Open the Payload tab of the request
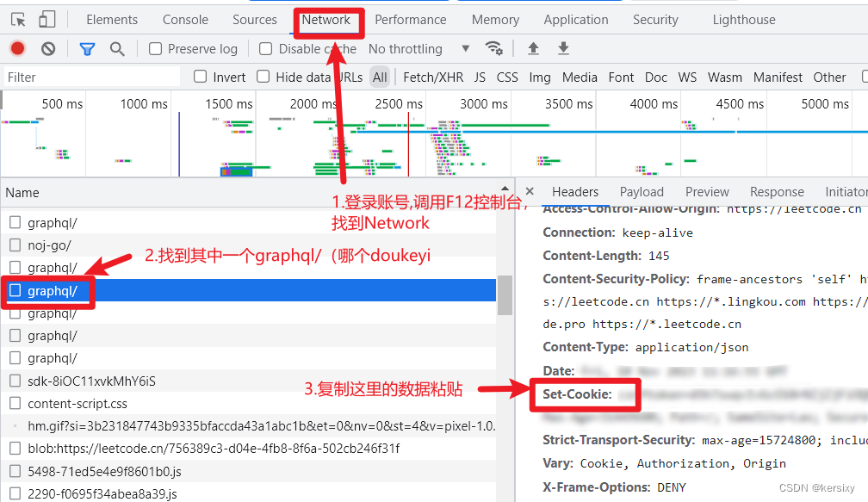This screenshot has height=502, width=868. click(x=642, y=191)
